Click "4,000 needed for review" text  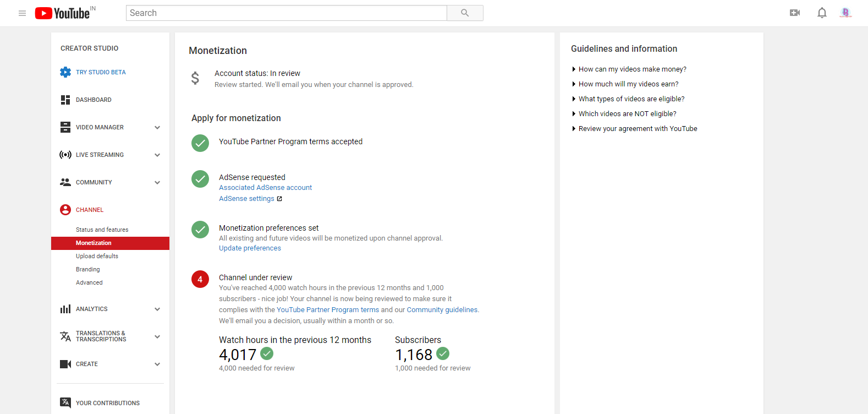[256, 368]
